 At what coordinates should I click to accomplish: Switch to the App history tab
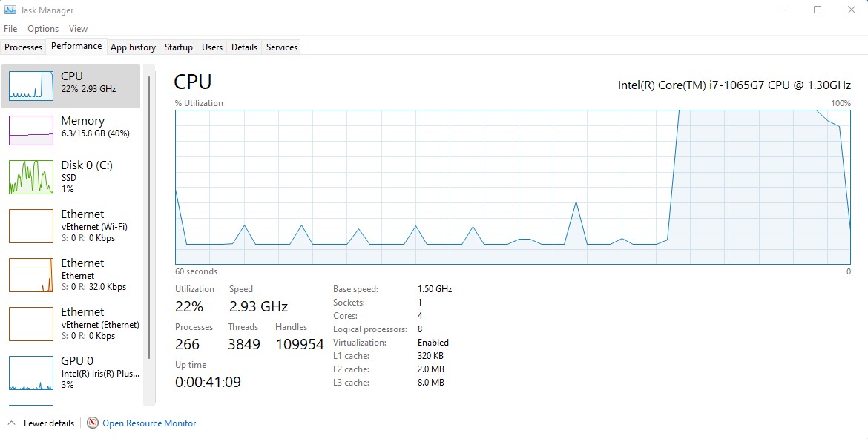[133, 47]
